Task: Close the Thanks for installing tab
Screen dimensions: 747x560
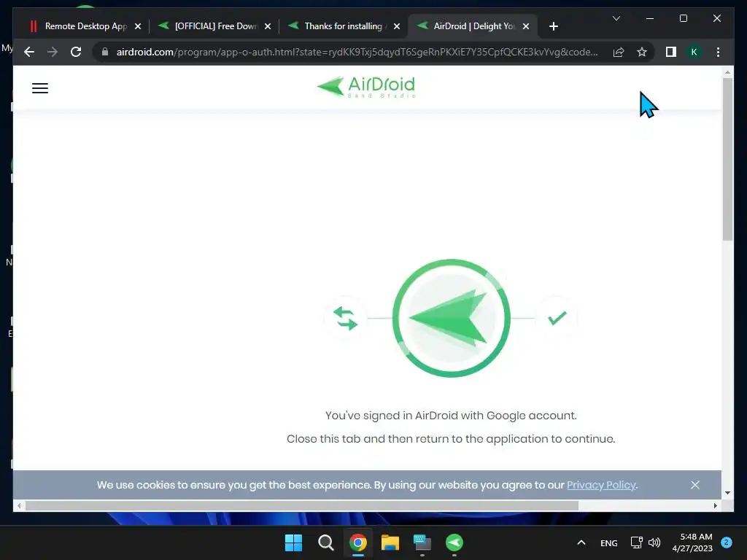Action: click(397, 26)
